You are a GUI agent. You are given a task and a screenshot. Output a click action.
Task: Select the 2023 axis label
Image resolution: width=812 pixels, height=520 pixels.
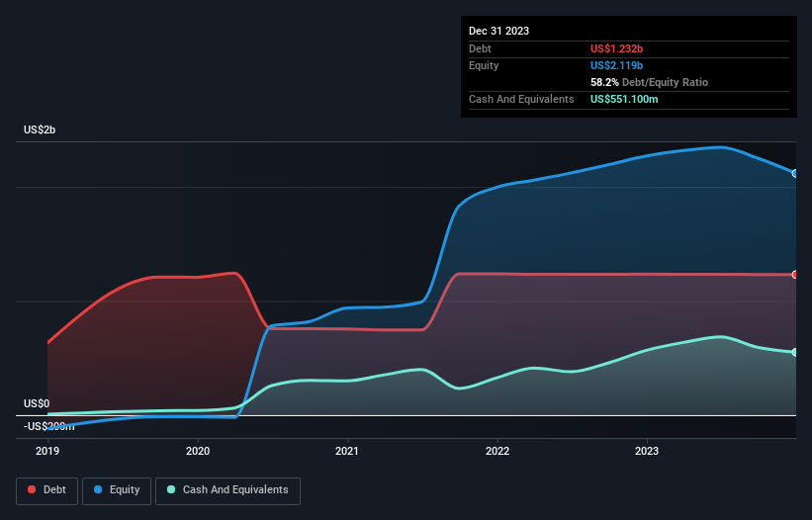pos(647,451)
